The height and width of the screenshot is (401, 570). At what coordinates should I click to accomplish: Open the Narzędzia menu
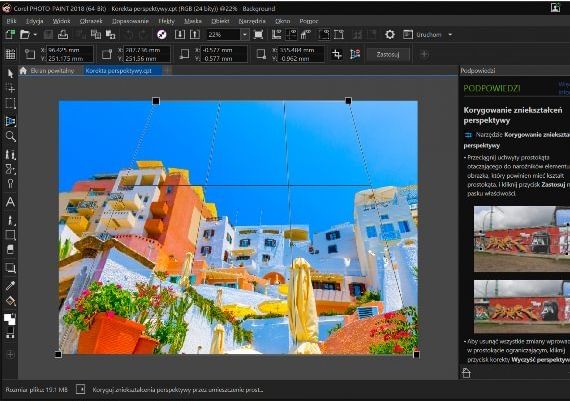(252, 21)
